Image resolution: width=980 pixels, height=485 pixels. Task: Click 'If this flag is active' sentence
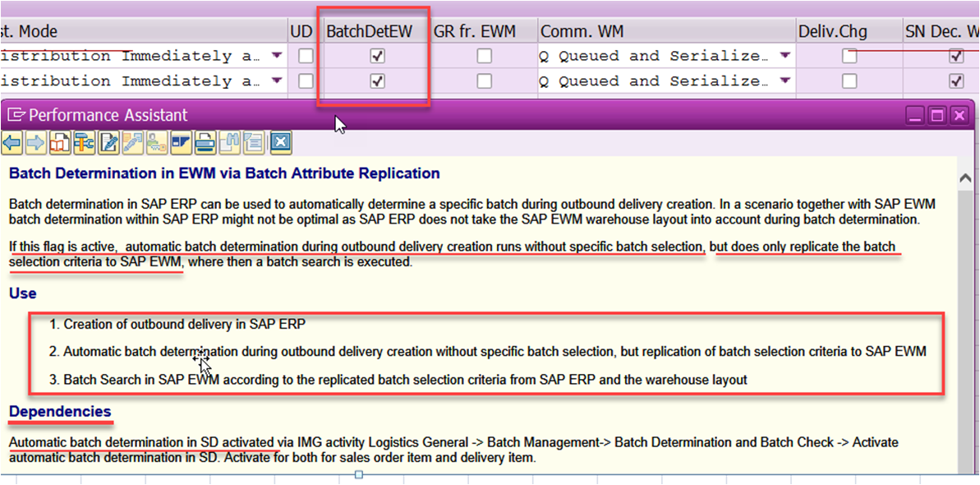click(x=453, y=255)
